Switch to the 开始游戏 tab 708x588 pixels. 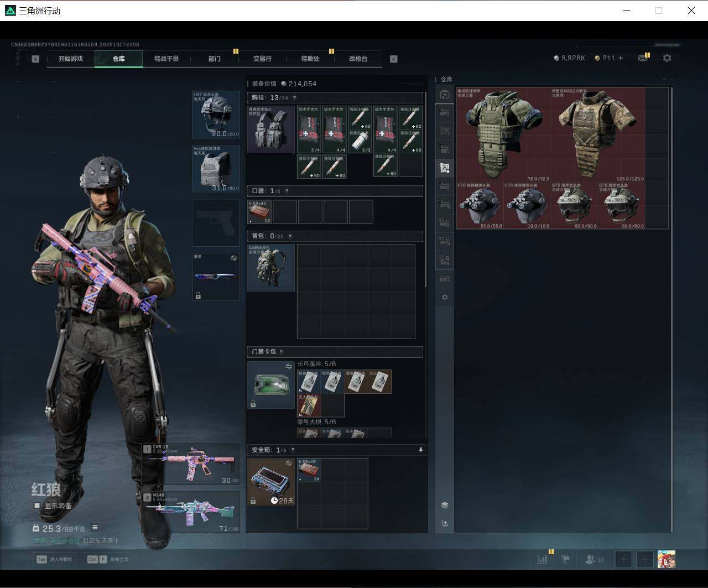pos(71,59)
